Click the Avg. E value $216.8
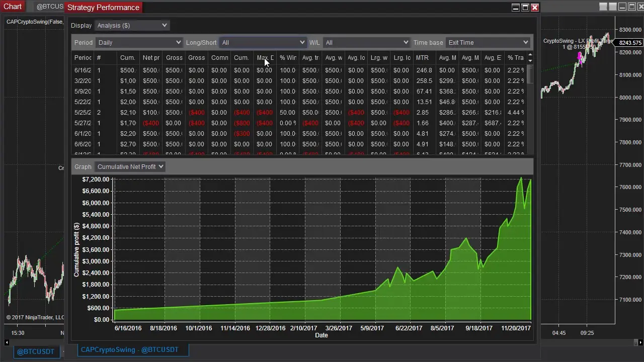Screen dimensions: 644x362 [x=493, y=113]
